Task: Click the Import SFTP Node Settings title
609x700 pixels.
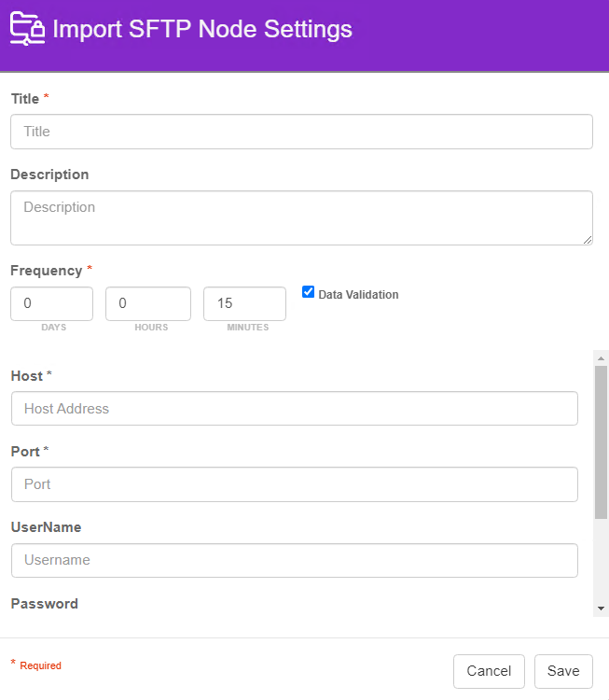Action: 202,29
